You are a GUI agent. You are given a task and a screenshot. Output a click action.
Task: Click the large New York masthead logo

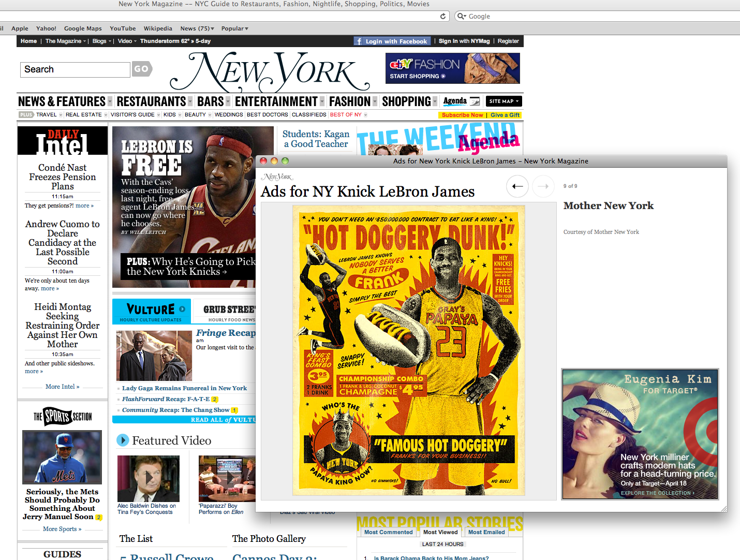point(270,72)
